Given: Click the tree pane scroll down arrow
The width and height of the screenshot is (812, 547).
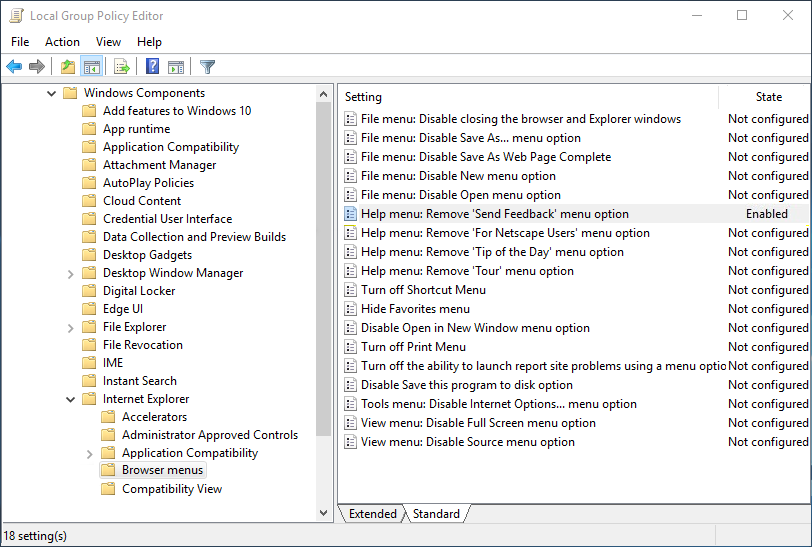Looking at the screenshot, I should click(323, 513).
